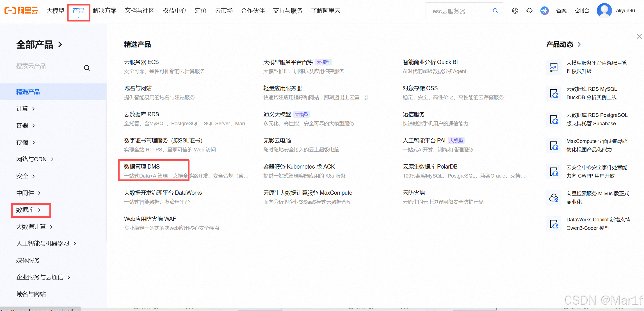Image resolution: width=644 pixels, height=311 pixels.
Task: Click icon beside MaxCompute 全面更新 news
Action: coord(554,146)
